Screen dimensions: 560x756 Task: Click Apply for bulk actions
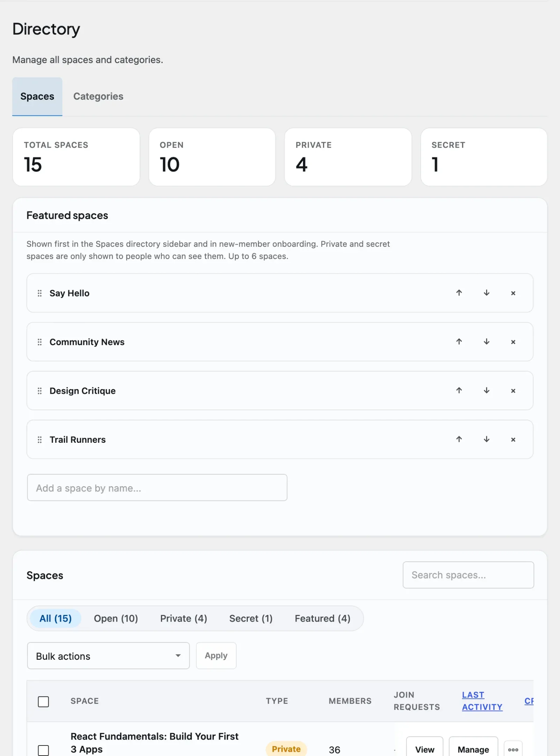tap(216, 656)
